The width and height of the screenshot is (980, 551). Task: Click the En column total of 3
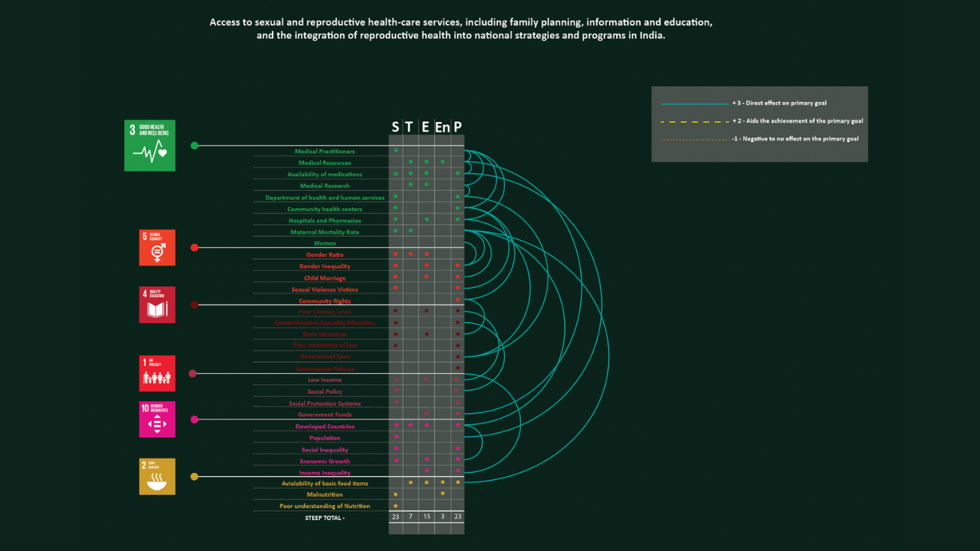442,517
